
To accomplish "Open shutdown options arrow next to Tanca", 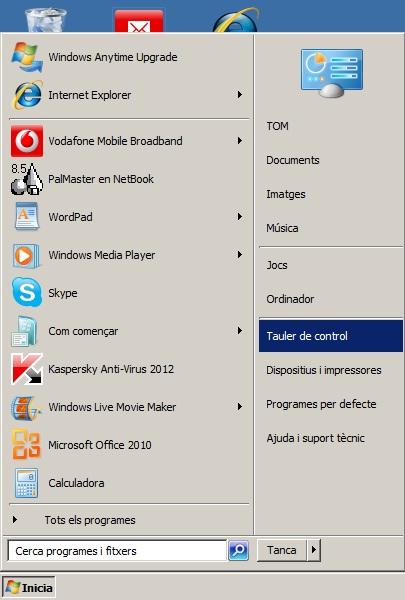I will [314, 550].
